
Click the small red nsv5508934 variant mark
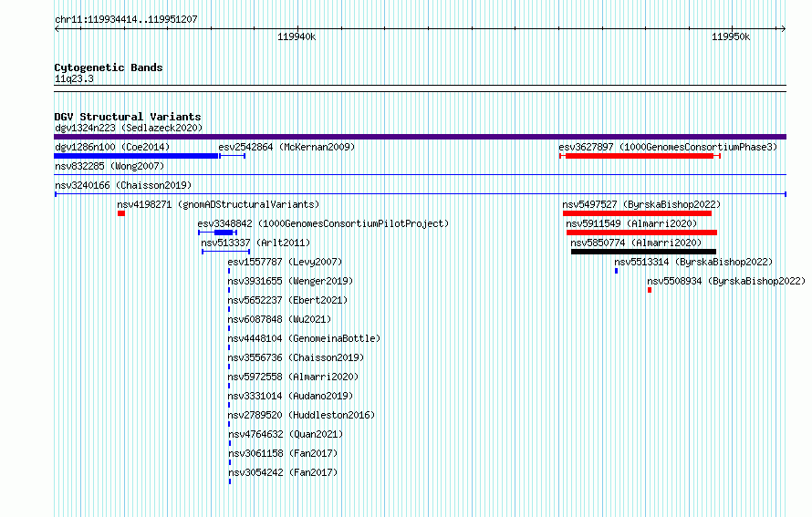[650, 290]
